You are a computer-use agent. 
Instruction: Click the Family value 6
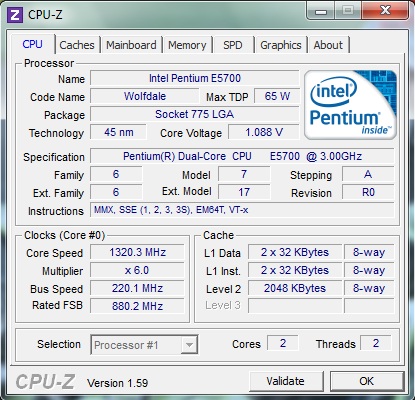(x=116, y=174)
